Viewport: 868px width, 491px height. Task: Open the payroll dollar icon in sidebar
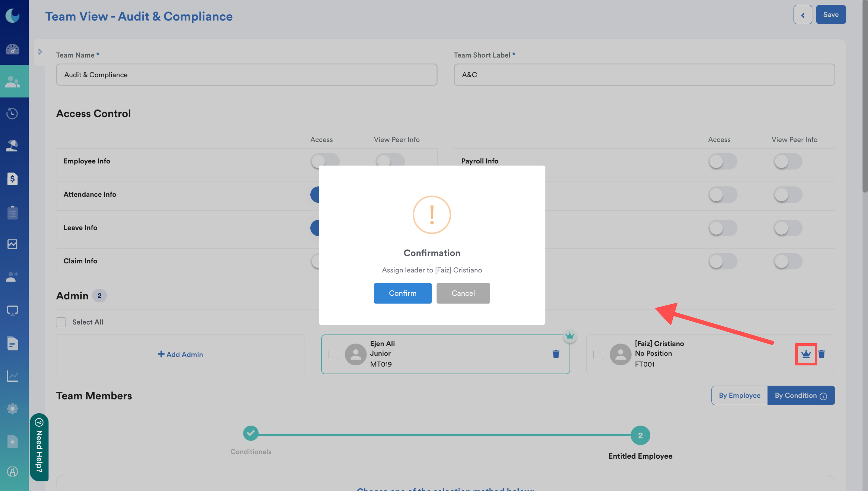pyautogui.click(x=12, y=179)
